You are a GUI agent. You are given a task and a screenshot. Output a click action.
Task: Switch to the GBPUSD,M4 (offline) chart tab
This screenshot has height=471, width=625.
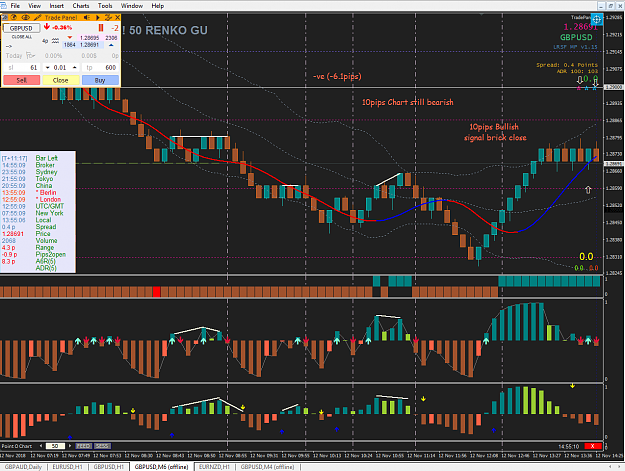pyautogui.click(x=267, y=467)
